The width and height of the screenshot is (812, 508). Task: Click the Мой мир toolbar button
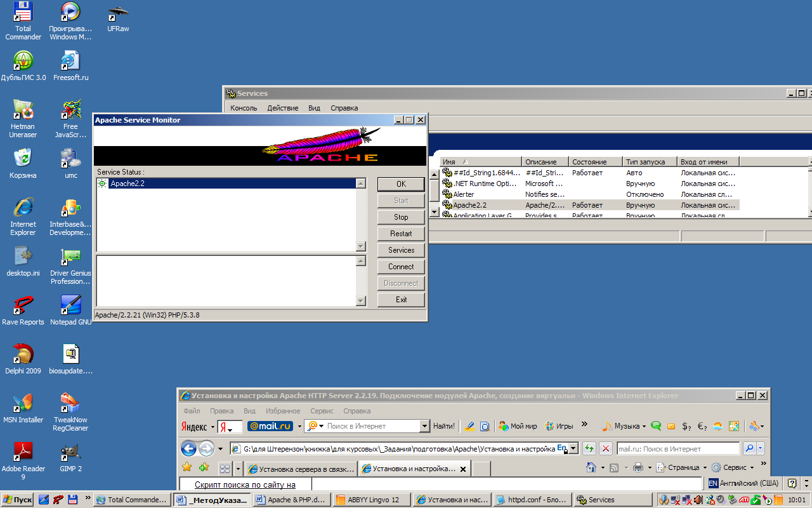tap(518, 426)
